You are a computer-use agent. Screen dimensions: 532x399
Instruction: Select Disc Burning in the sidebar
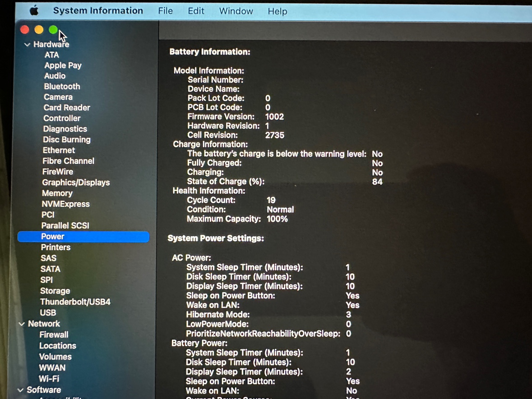(66, 140)
